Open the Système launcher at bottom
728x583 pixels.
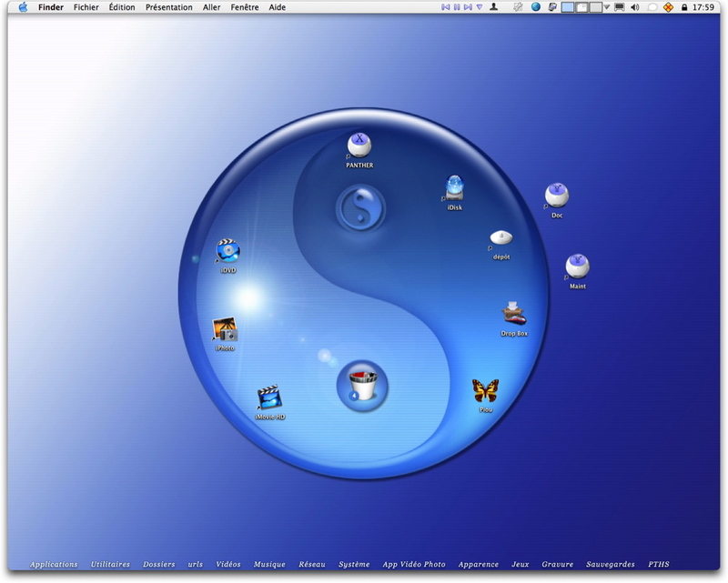click(354, 565)
